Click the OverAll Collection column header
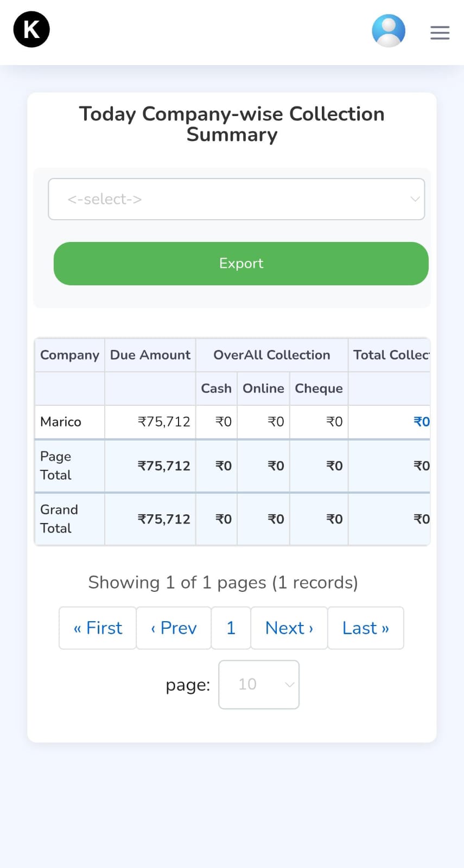 point(271,355)
